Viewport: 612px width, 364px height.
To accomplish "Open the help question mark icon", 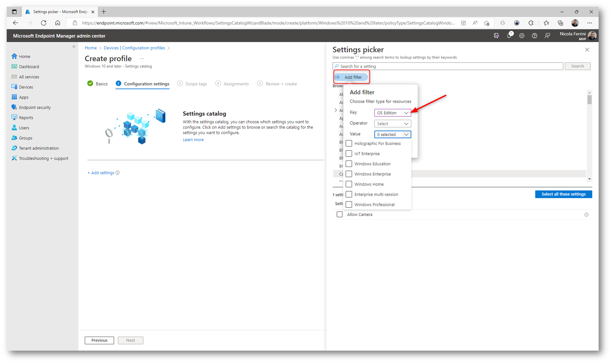I will pos(534,36).
